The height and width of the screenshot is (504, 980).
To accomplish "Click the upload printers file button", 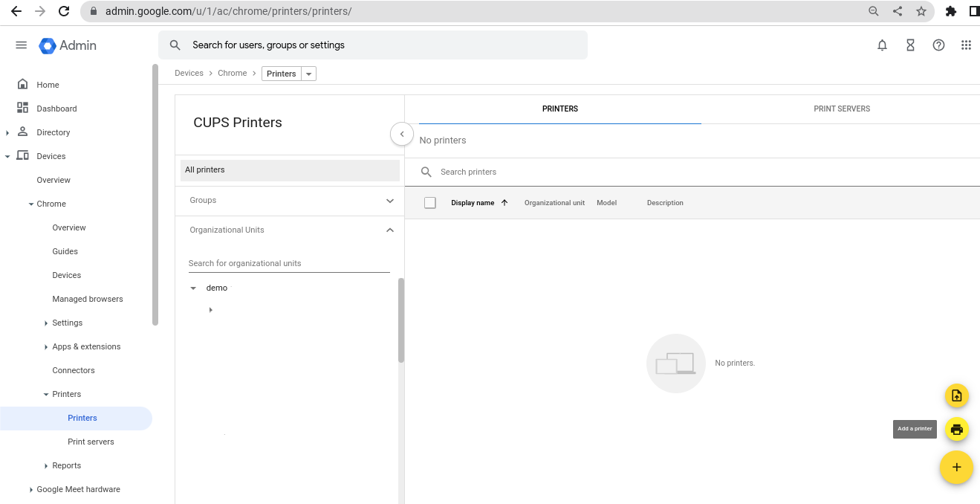I will click(956, 395).
